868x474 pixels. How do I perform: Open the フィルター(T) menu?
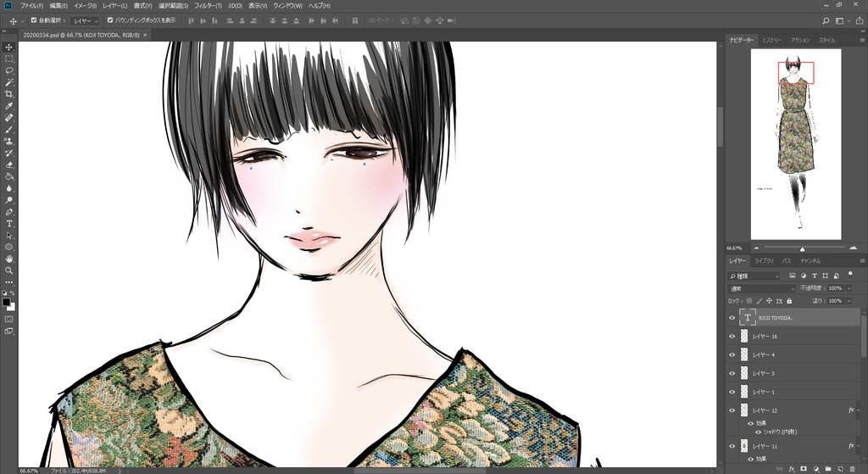209,6
